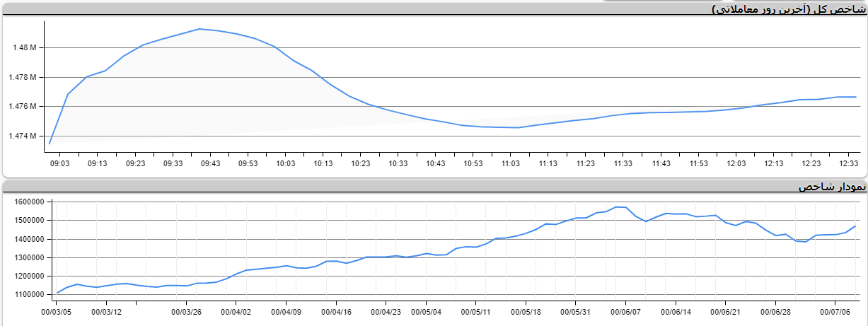
Task: Click the 1300000 y-axis label
Action: pos(28,258)
